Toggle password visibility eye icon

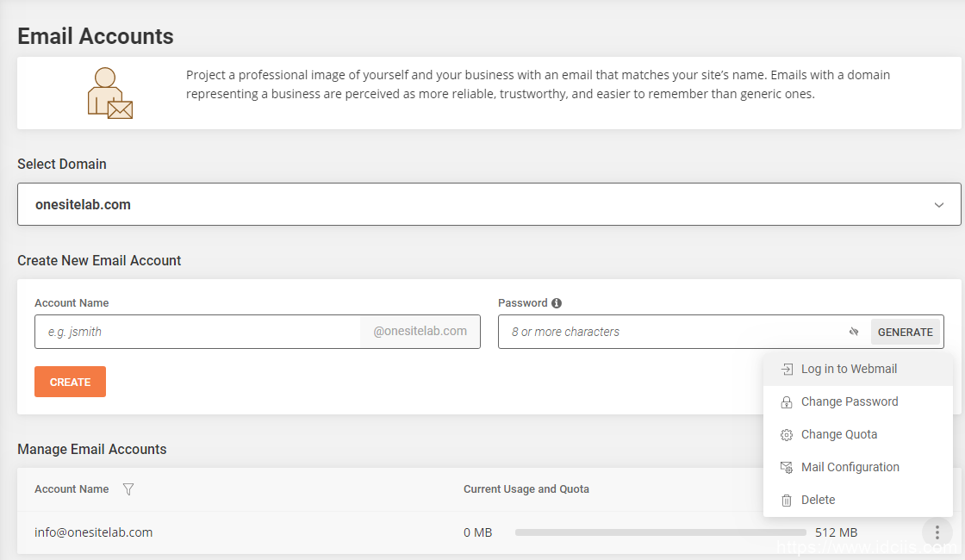click(x=854, y=332)
